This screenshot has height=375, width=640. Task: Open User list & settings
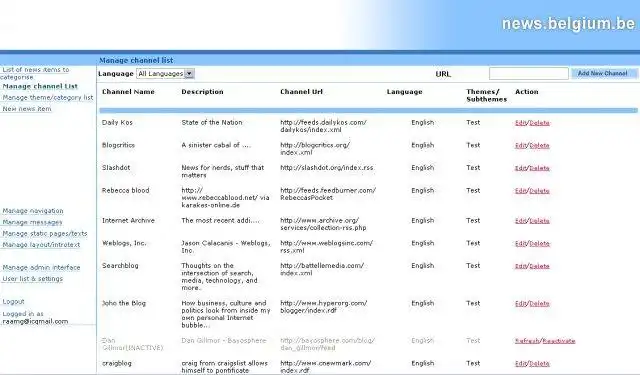pos(33,279)
